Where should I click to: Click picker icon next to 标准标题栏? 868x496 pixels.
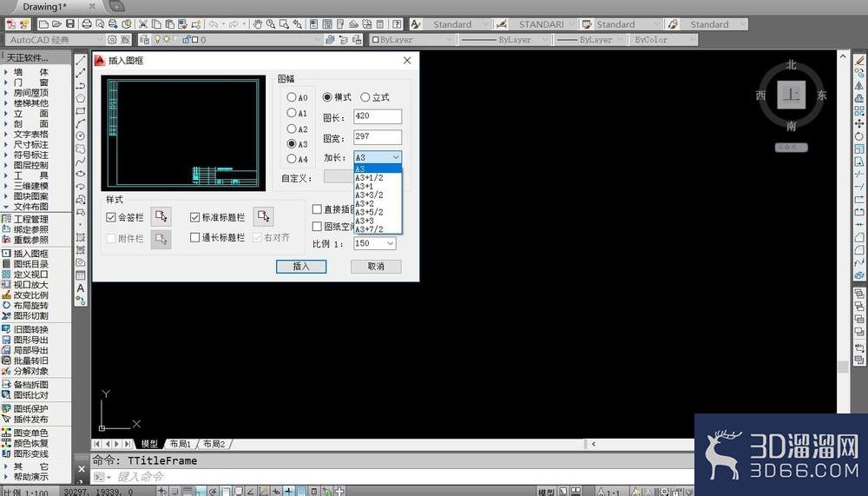[264, 216]
